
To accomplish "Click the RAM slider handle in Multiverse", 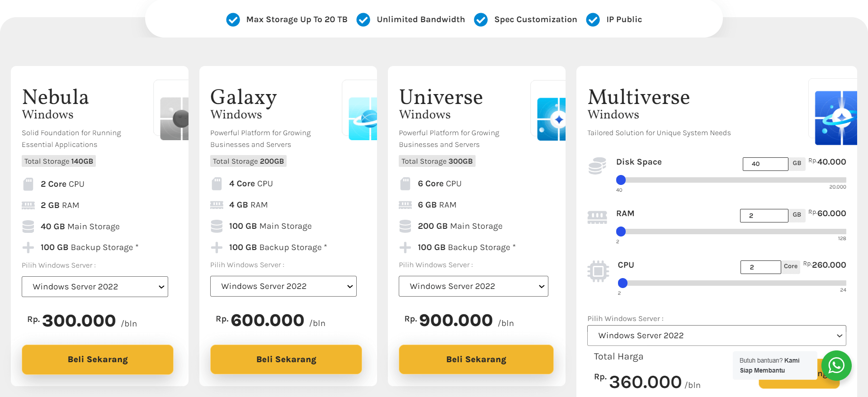I will 621,232.
